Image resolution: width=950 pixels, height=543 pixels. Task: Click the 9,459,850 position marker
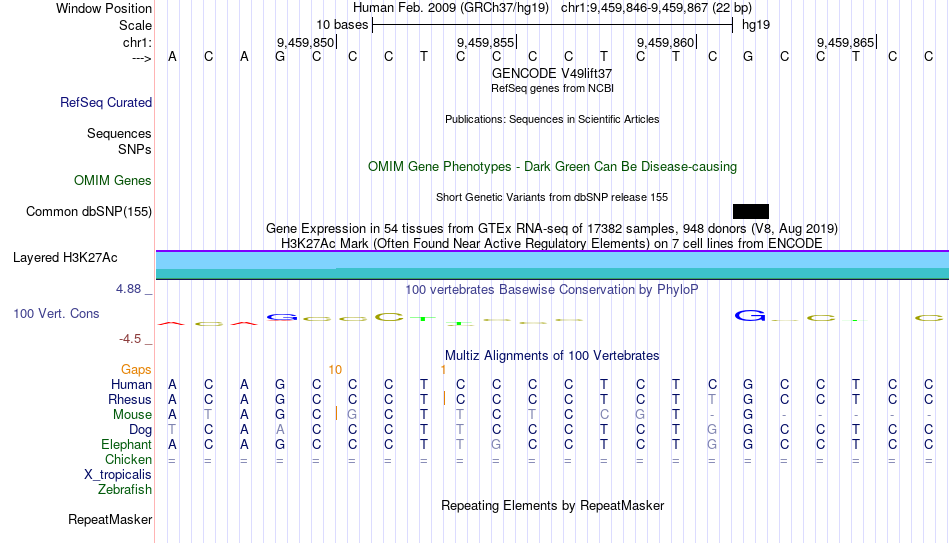(305, 42)
